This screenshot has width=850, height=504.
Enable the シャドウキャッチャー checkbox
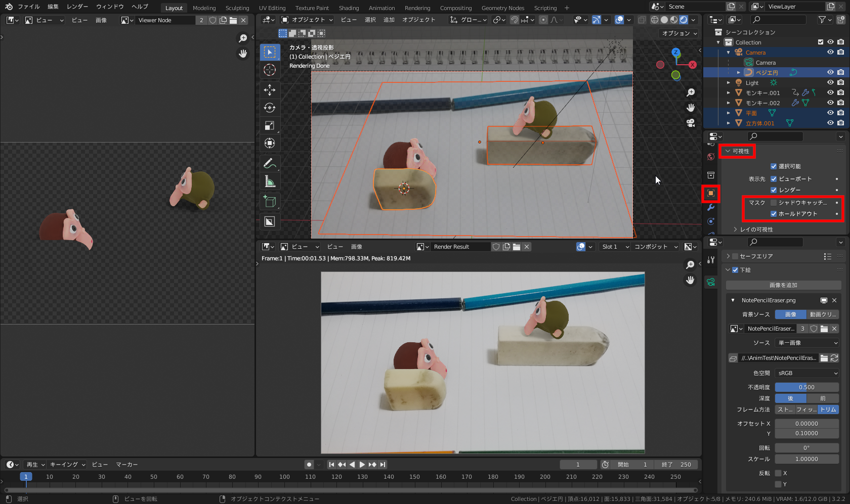click(774, 203)
